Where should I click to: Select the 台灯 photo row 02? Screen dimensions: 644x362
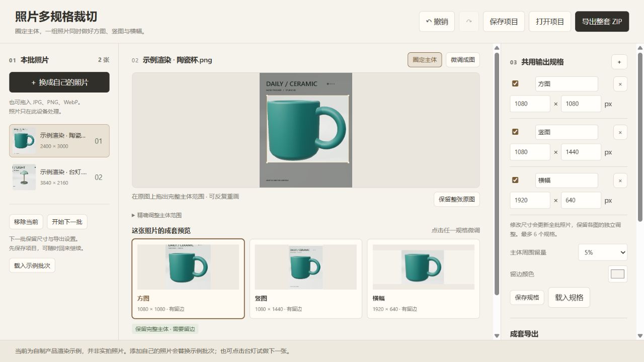59,177
